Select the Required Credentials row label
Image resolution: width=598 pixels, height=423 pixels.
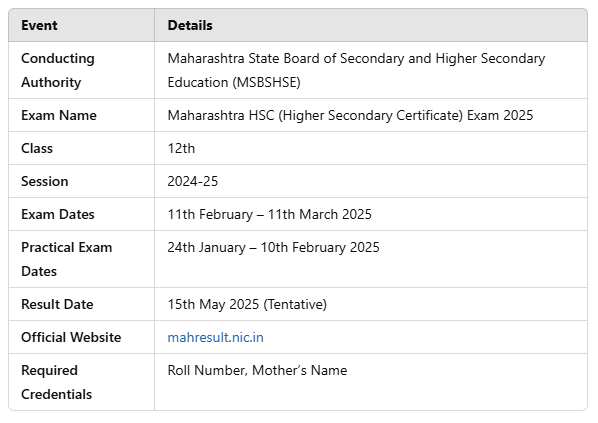coord(56,382)
